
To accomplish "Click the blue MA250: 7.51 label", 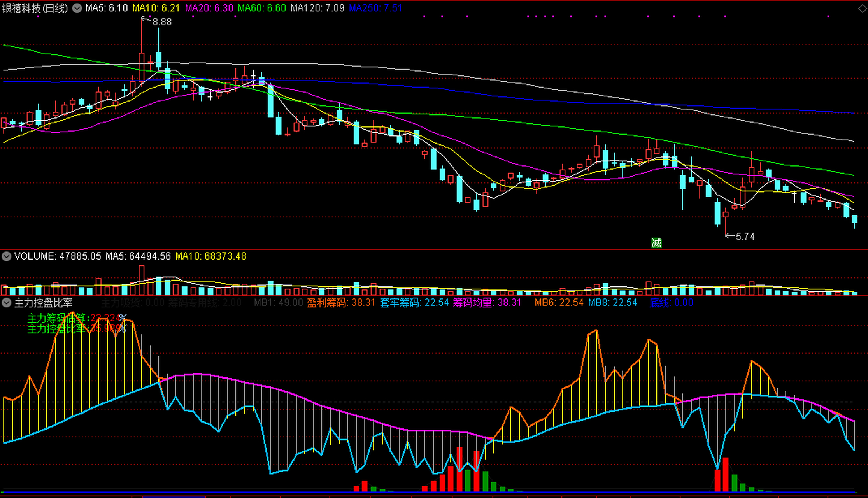I will click(375, 8).
